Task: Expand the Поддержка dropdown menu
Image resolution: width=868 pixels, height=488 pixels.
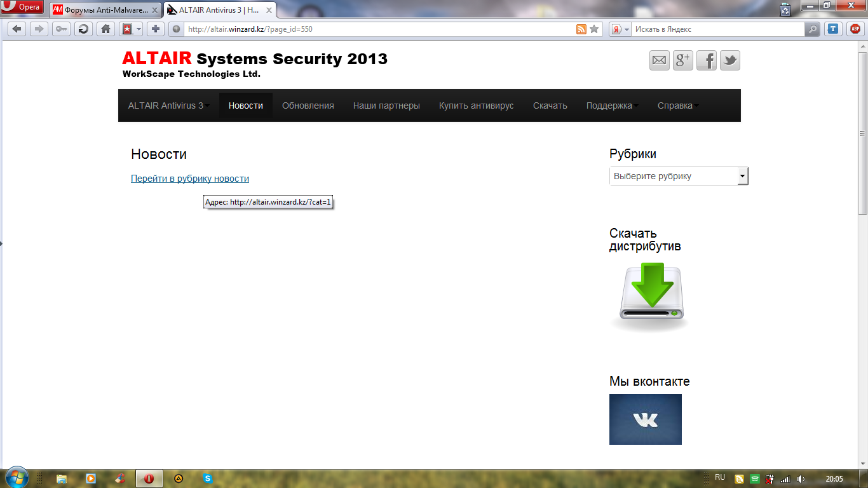Action: (612, 105)
